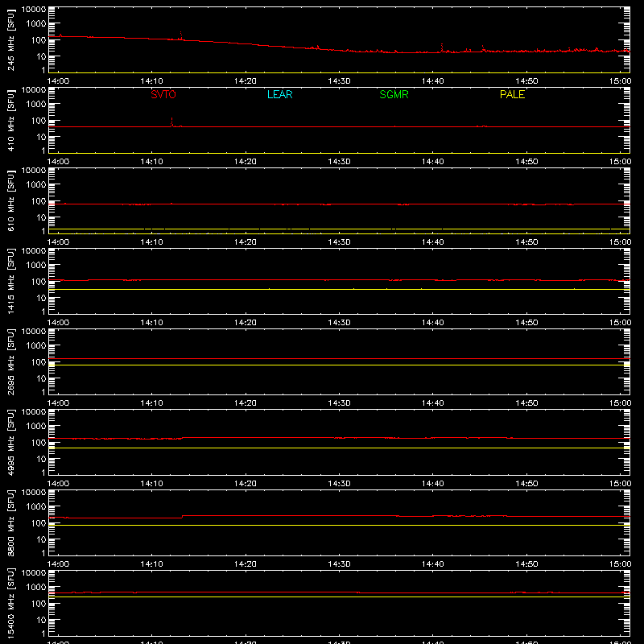Click 14:50 tick under the 610 MHz plot

click(x=526, y=242)
